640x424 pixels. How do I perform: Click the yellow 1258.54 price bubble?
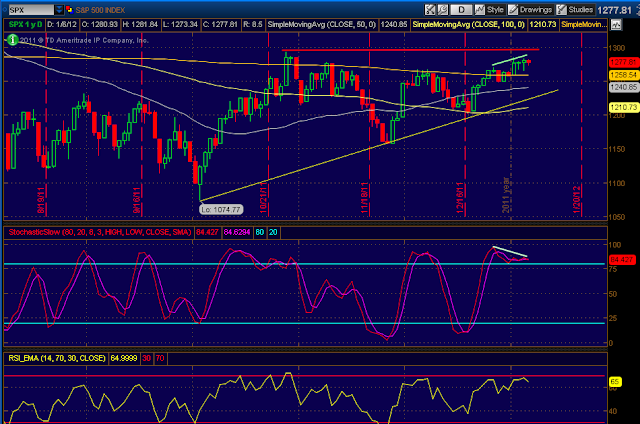pyautogui.click(x=623, y=75)
